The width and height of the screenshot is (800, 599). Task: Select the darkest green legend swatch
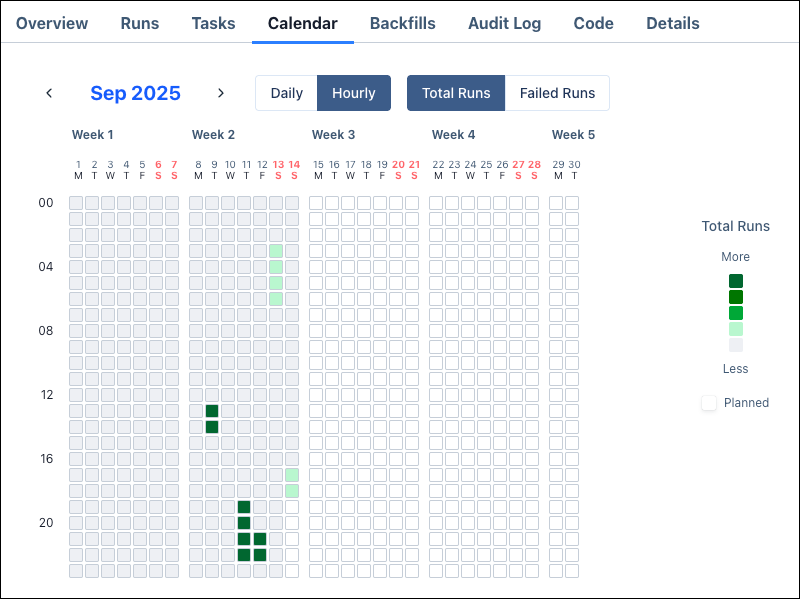pyautogui.click(x=736, y=281)
